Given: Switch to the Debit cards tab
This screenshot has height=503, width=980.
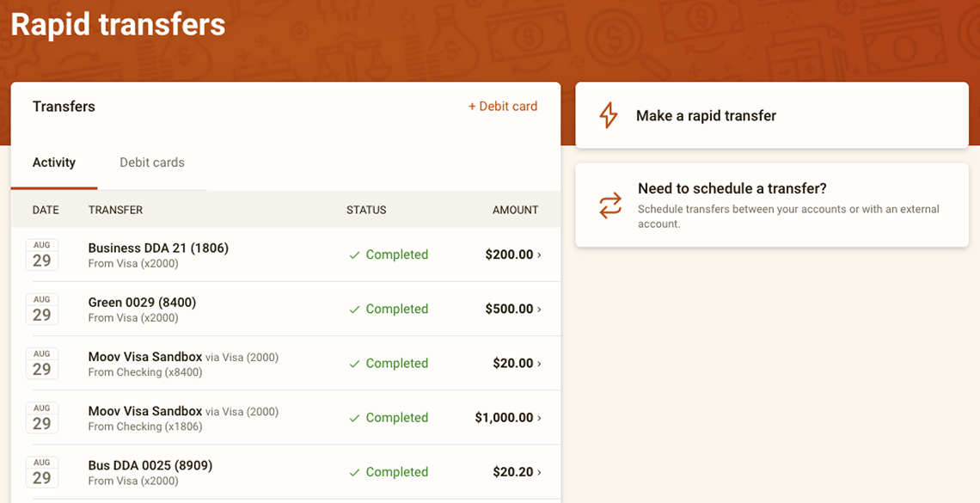Looking at the screenshot, I should coord(152,163).
